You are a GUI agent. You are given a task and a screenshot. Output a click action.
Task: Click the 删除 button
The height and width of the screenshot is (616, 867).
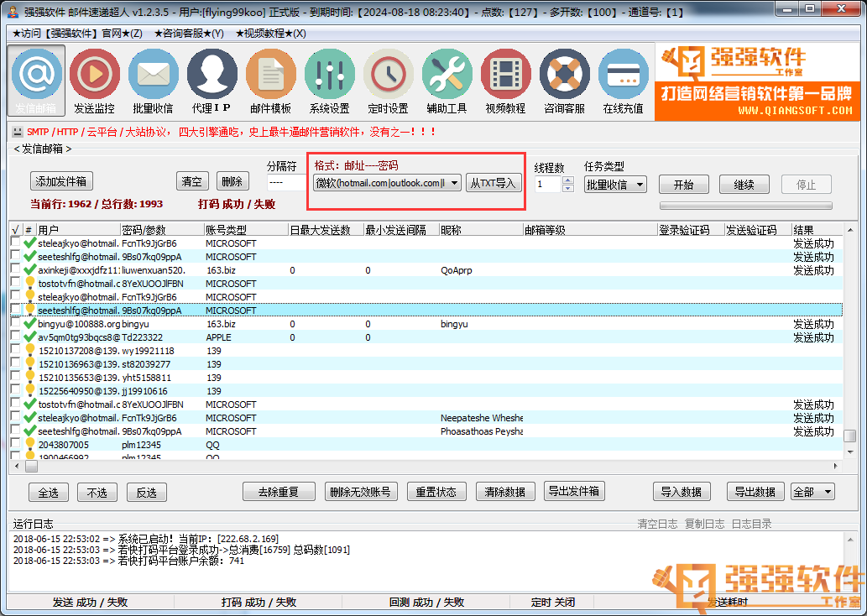pyautogui.click(x=232, y=181)
